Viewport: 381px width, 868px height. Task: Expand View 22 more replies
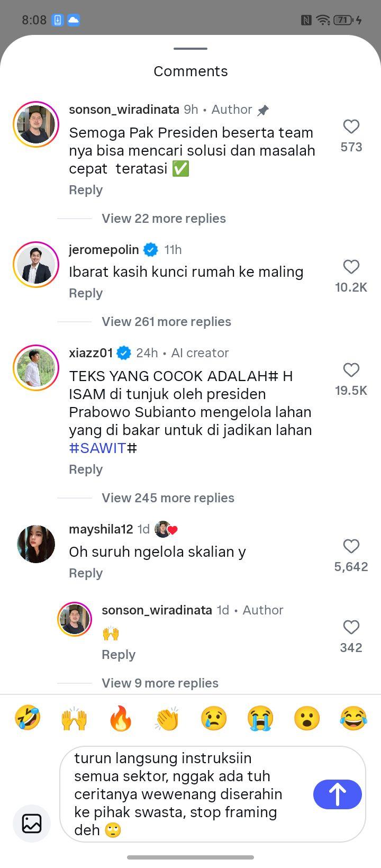click(x=164, y=219)
